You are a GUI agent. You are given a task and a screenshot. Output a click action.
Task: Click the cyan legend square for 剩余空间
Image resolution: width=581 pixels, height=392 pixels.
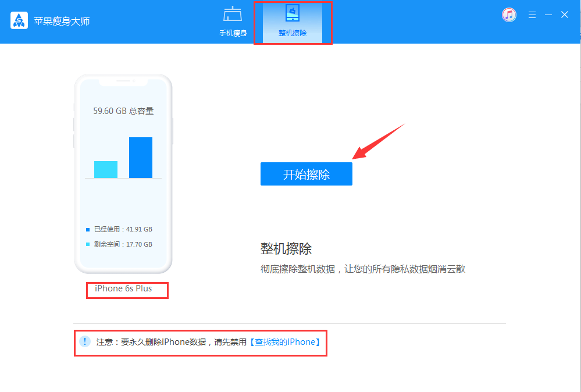tap(88, 244)
